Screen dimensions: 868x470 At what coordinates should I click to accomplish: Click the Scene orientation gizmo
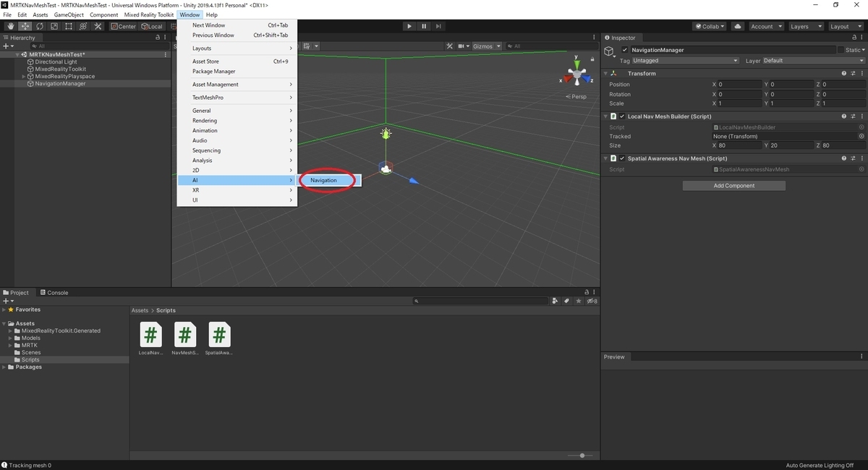pos(576,72)
